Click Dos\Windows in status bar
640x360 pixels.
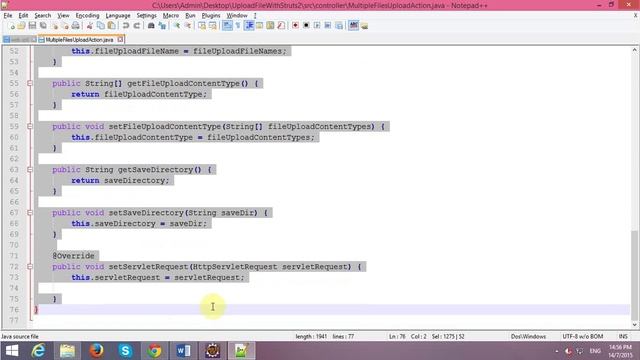[528, 336]
